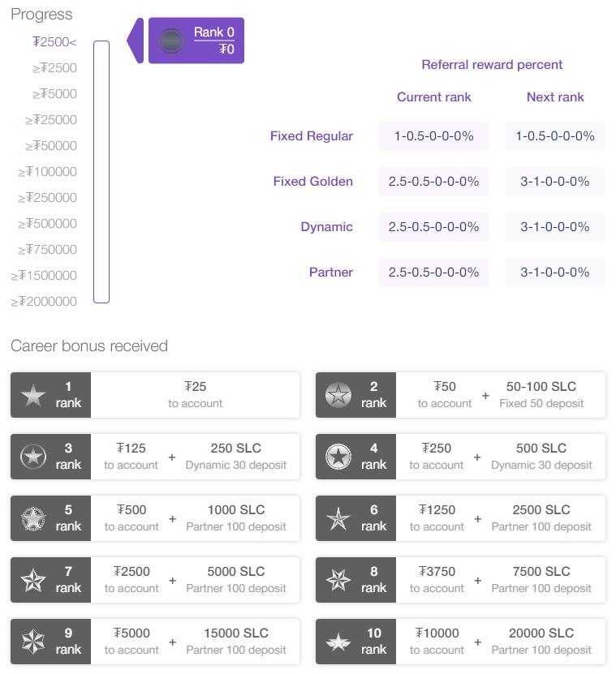Click the rank 5 ornate star icon
The width and height of the screenshot is (616, 674).
[x=33, y=518]
